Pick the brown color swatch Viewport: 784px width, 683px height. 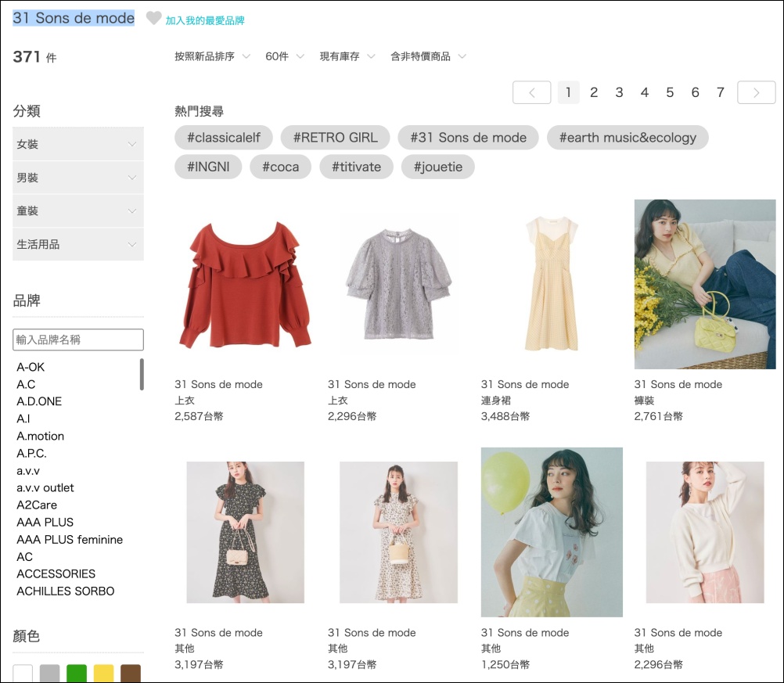tap(131, 673)
